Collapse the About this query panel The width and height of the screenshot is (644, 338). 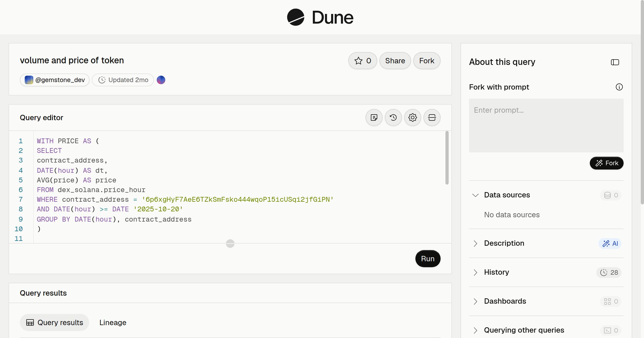(615, 62)
